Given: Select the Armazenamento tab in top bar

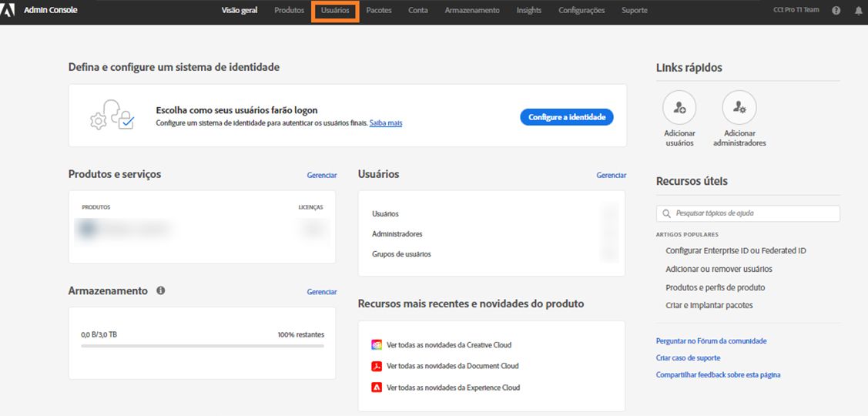Looking at the screenshot, I should point(471,11).
